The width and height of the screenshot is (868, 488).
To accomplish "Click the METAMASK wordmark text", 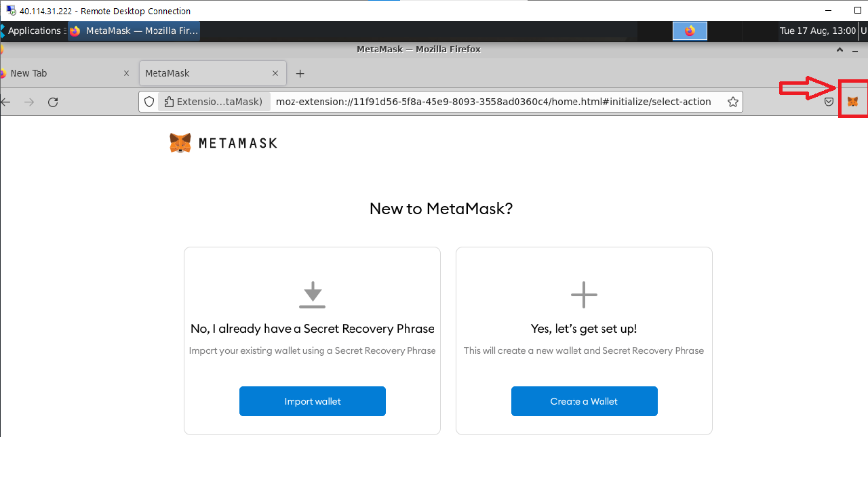I will pyautogui.click(x=238, y=143).
